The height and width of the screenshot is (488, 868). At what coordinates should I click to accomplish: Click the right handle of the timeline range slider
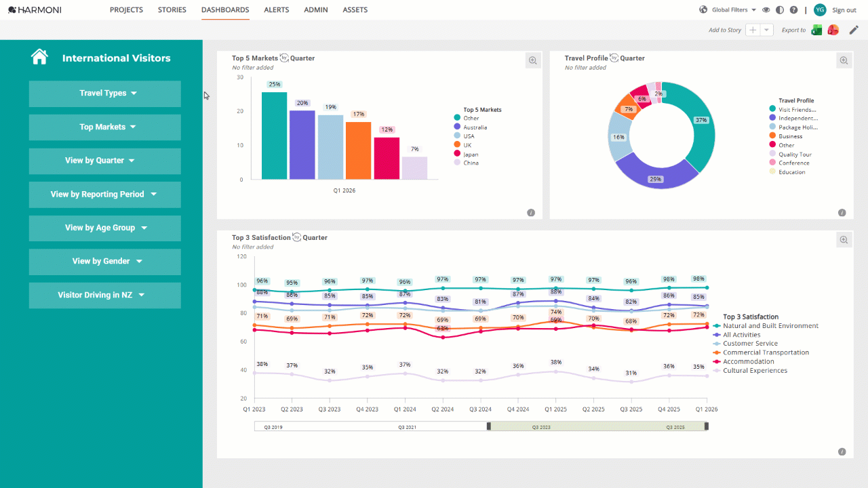707,426
